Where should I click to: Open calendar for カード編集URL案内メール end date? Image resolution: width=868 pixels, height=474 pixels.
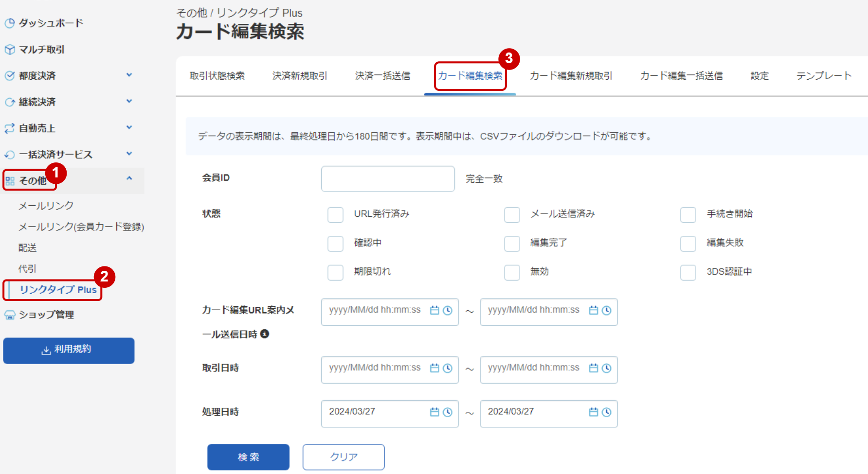pos(594,310)
